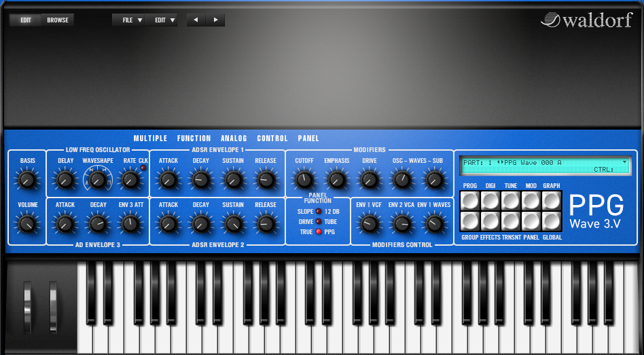Click the ENV 1 WAVES knob
Viewport: 644px width, 355px height.
pyautogui.click(x=435, y=224)
